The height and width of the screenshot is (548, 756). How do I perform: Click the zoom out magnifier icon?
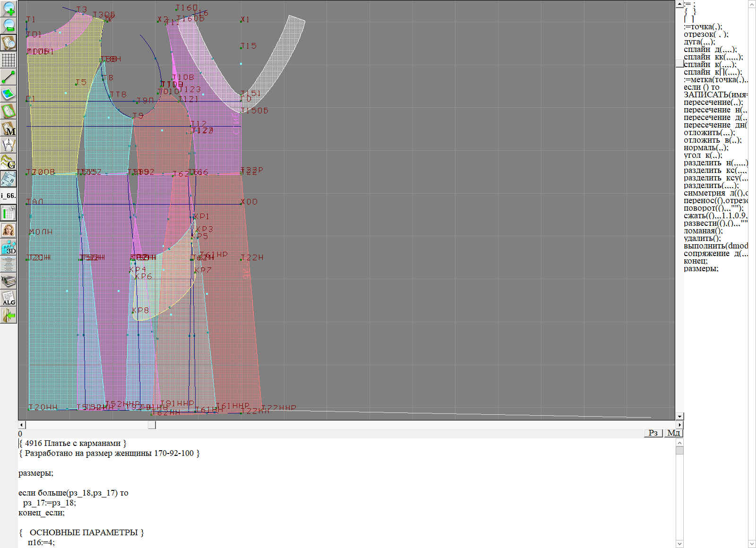tap(9, 26)
